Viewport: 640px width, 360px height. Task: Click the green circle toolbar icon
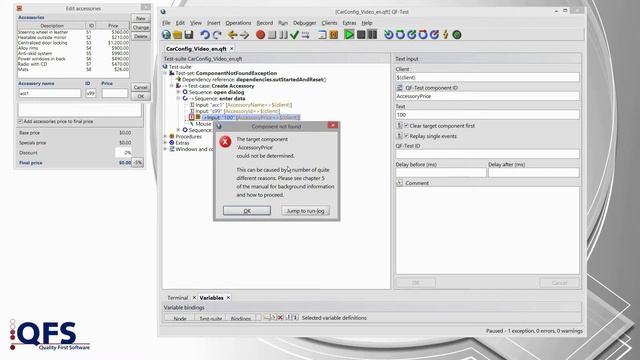tap(457, 35)
